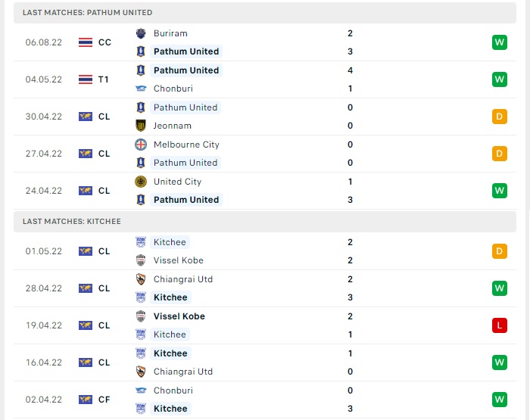Click the Buriram club crest icon
Image resolution: width=530 pixels, height=420 pixels.
141,33
